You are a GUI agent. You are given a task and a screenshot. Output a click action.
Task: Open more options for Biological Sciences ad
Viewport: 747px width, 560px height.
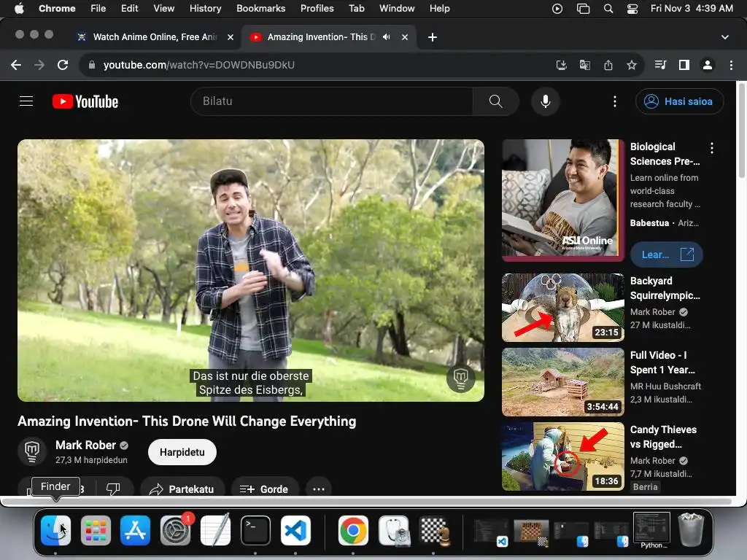[711, 148]
